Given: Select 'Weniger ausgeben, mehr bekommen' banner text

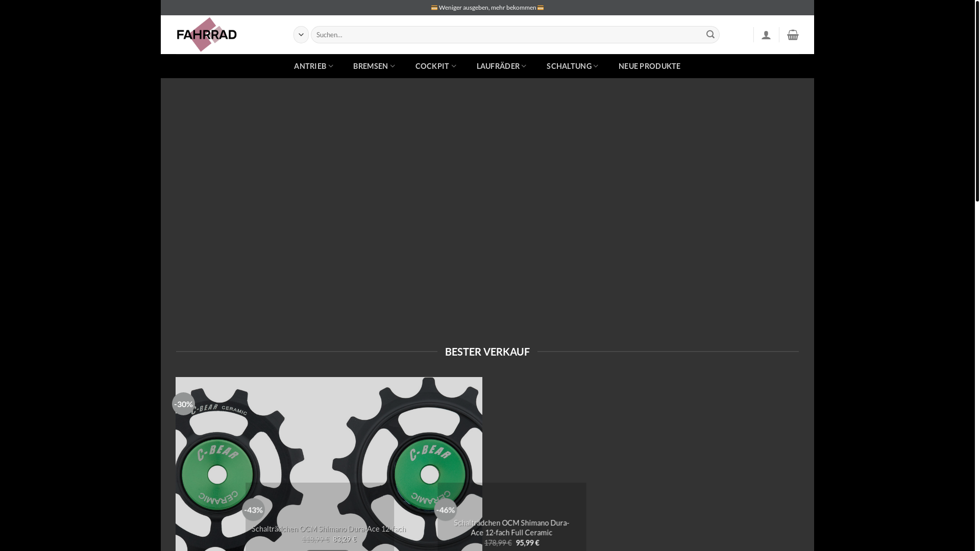Looking at the screenshot, I should 487,8.
